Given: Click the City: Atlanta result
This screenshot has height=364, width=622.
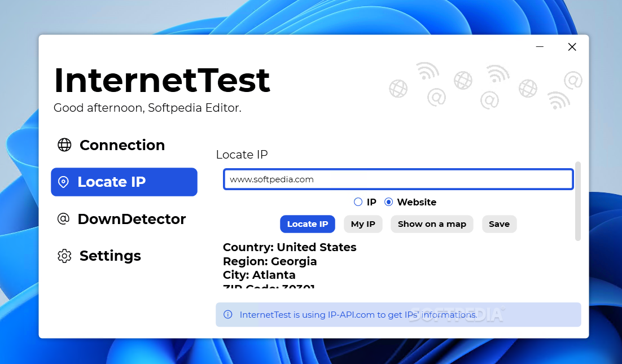Looking at the screenshot, I should pyautogui.click(x=259, y=275).
